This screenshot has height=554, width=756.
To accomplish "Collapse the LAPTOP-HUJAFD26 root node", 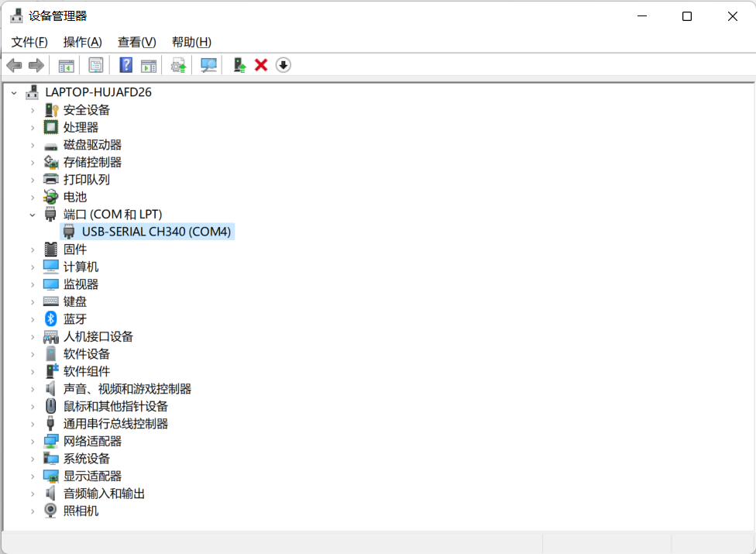I will tap(15, 92).
